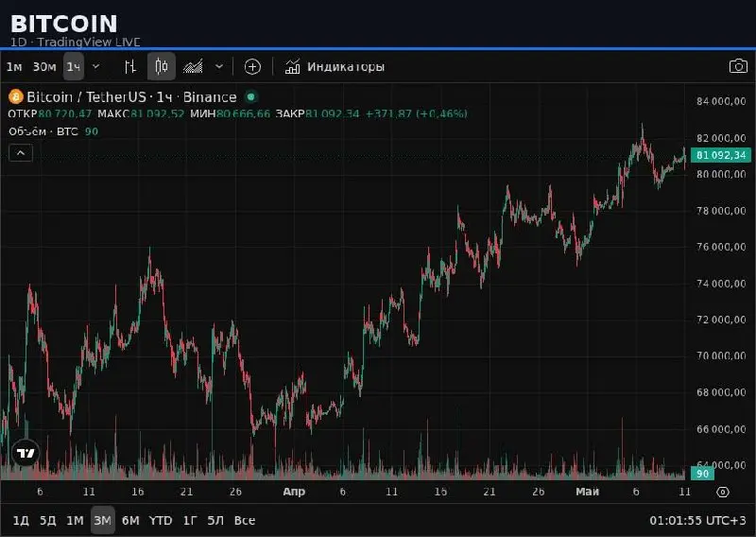Select the area chart style icon

193,66
